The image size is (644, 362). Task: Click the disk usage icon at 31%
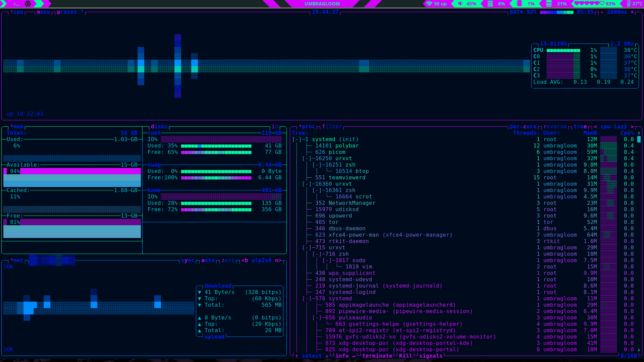(549, 4)
